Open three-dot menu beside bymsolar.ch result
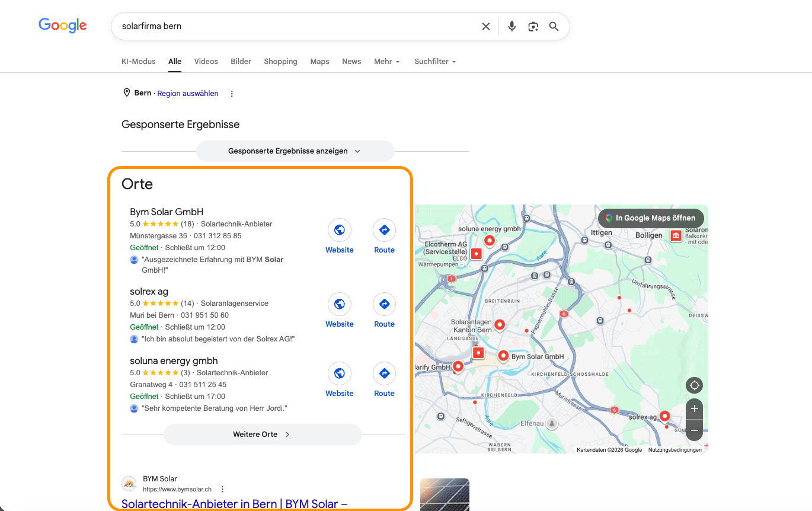This screenshot has height=511, width=812. (222, 489)
